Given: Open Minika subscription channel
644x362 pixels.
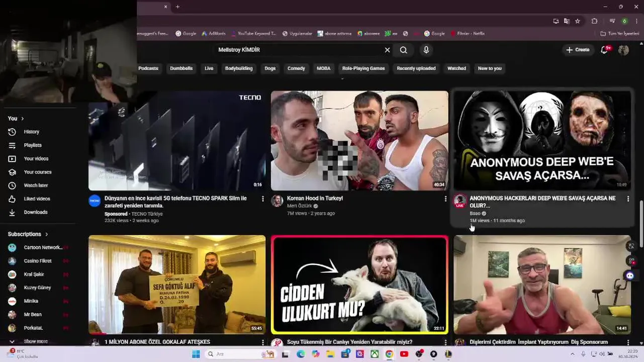Looking at the screenshot, I should [38, 301].
